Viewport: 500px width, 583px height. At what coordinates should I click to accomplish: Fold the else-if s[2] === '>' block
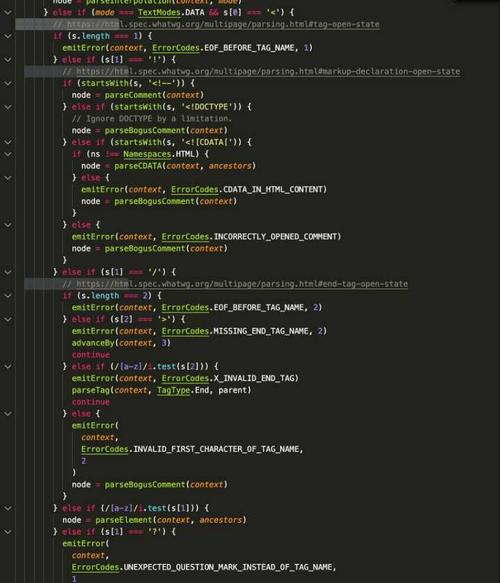pyautogui.click(x=8, y=319)
